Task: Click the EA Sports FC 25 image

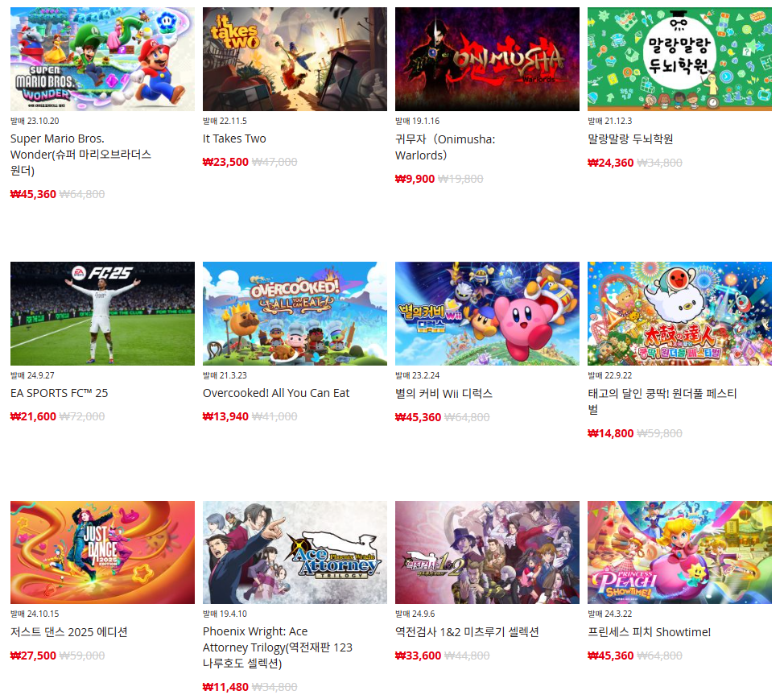Action: (102, 313)
